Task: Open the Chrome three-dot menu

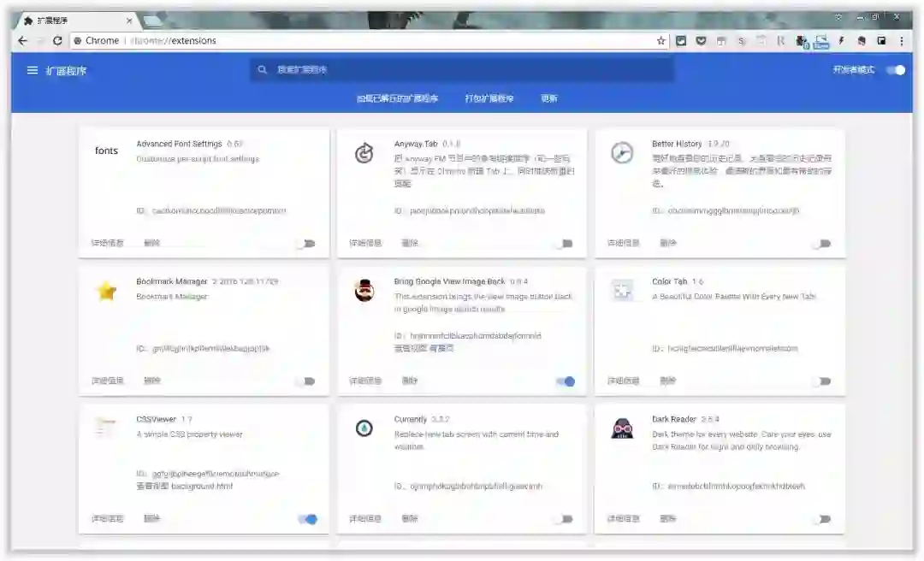Action: pos(902,41)
